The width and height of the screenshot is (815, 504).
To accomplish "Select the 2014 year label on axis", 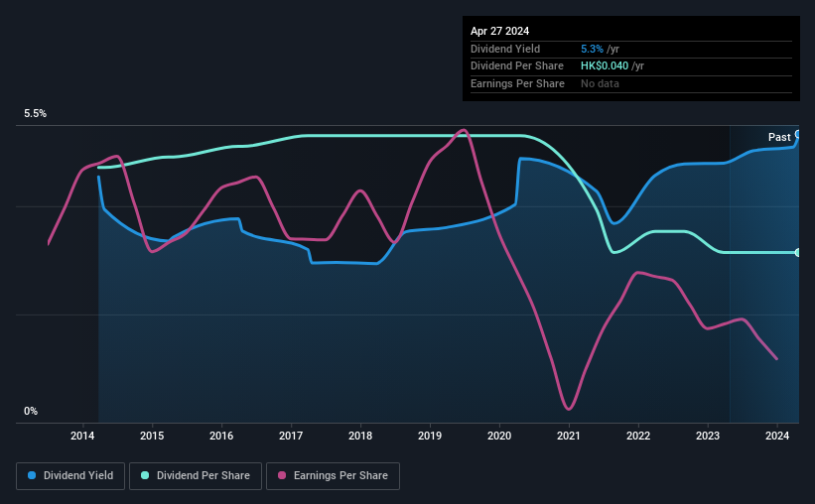I will tap(82, 436).
